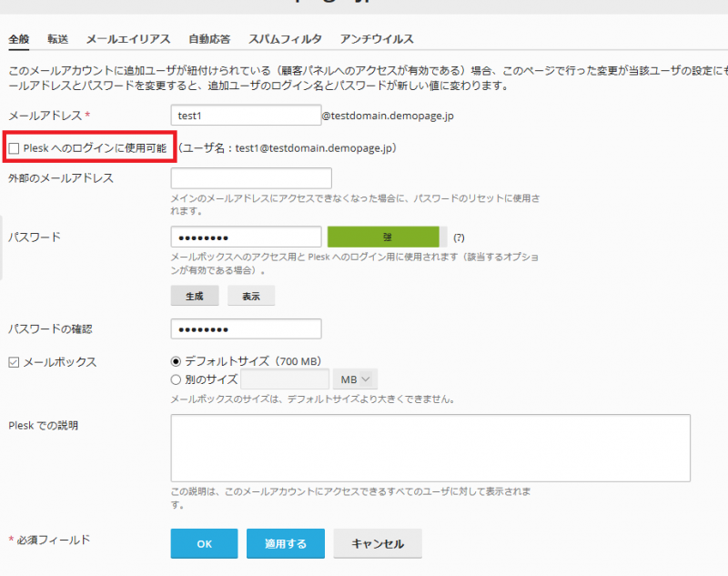This screenshot has height=576, width=728.
Task: Toggle the メールボックス checkbox
Action: click(14, 362)
